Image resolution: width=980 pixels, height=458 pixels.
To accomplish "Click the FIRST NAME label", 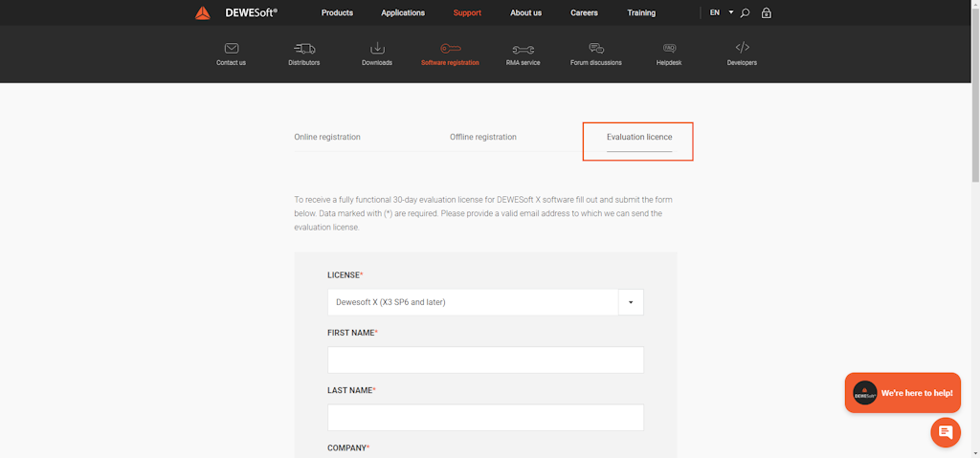I will 352,333.
